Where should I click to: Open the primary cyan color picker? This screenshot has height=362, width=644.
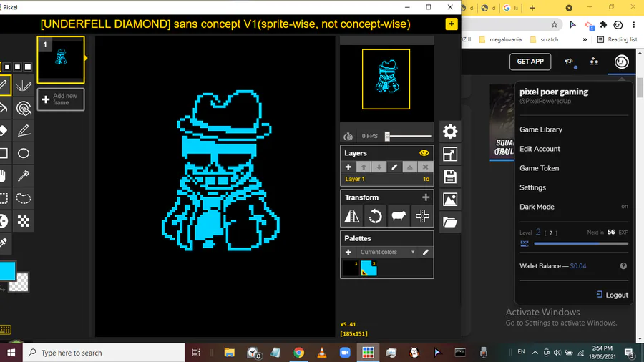(7, 271)
